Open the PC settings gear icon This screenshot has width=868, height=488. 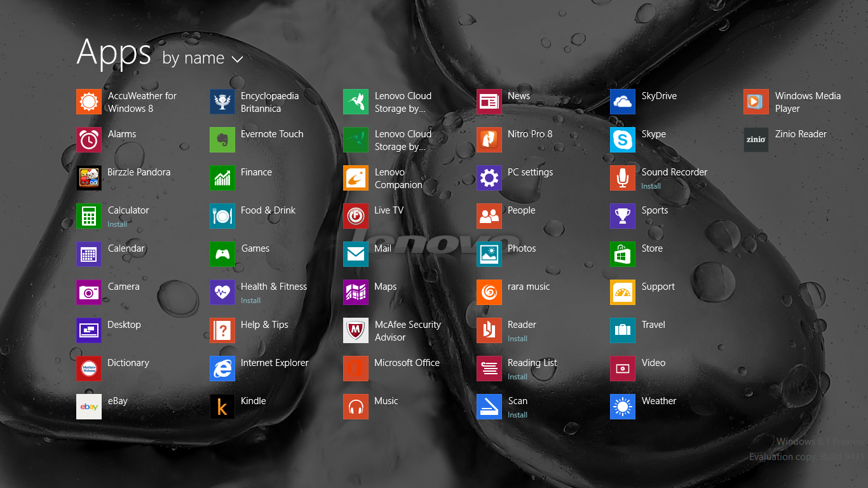[489, 178]
